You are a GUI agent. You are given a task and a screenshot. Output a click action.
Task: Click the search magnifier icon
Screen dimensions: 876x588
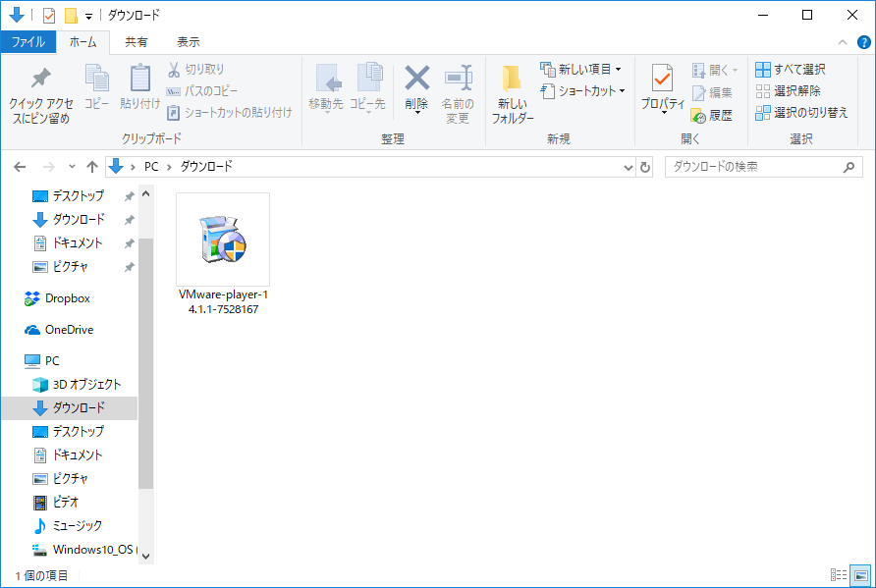849,167
